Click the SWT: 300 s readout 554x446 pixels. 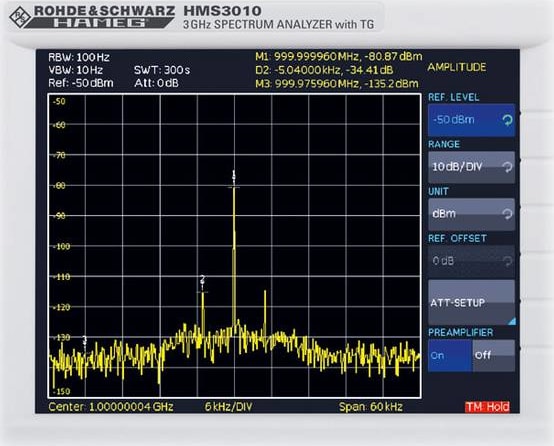pyautogui.click(x=162, y=70)
